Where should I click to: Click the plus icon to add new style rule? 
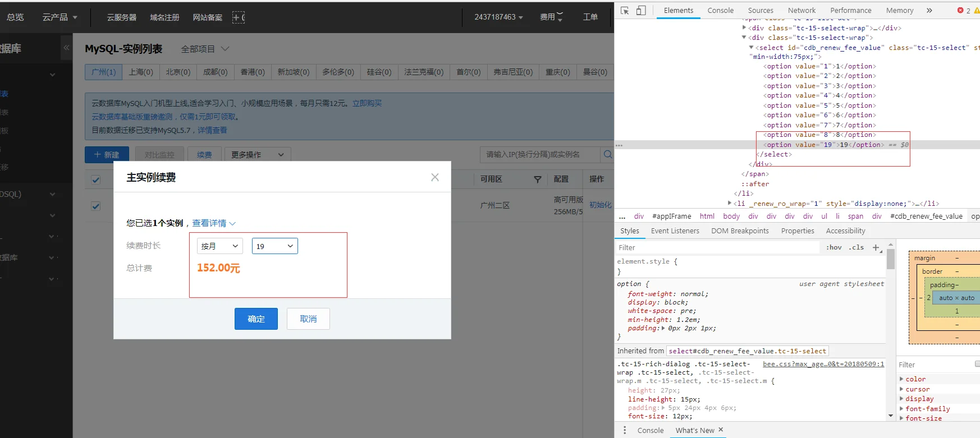point(876,247)
